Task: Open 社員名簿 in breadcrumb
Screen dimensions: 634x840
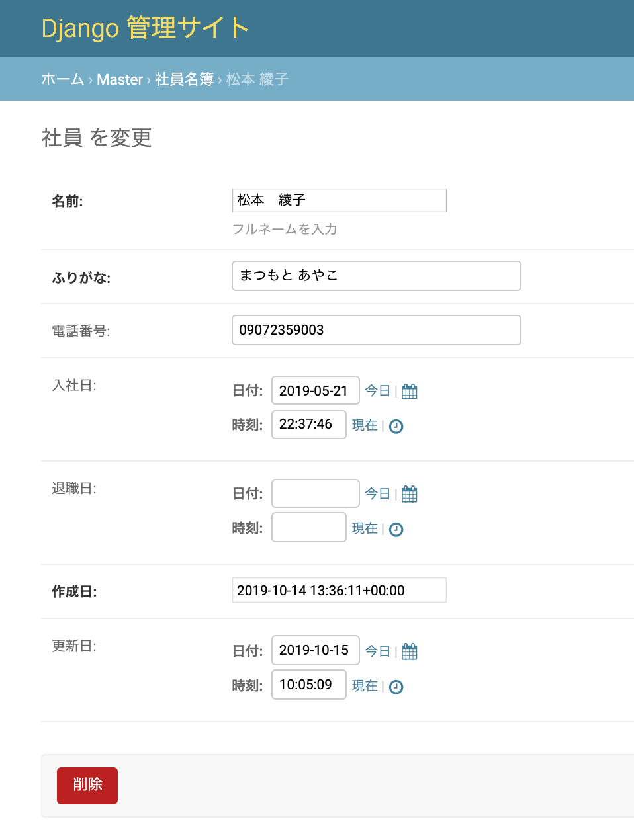Action: 184,79
